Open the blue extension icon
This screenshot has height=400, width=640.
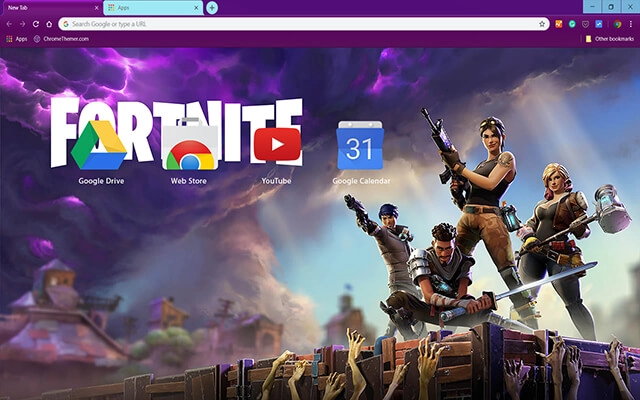click(x=599, y=24)
